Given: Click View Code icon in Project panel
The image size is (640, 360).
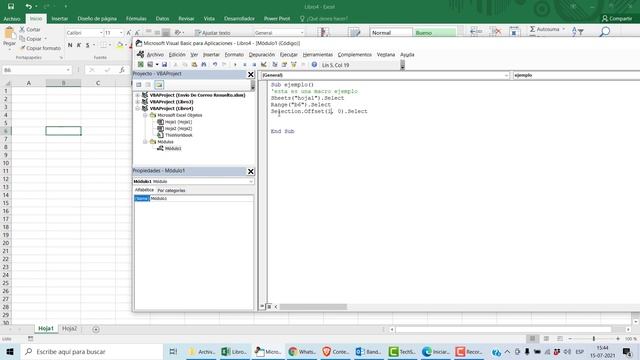Looking at the screenshot, I should click(139, 84).
